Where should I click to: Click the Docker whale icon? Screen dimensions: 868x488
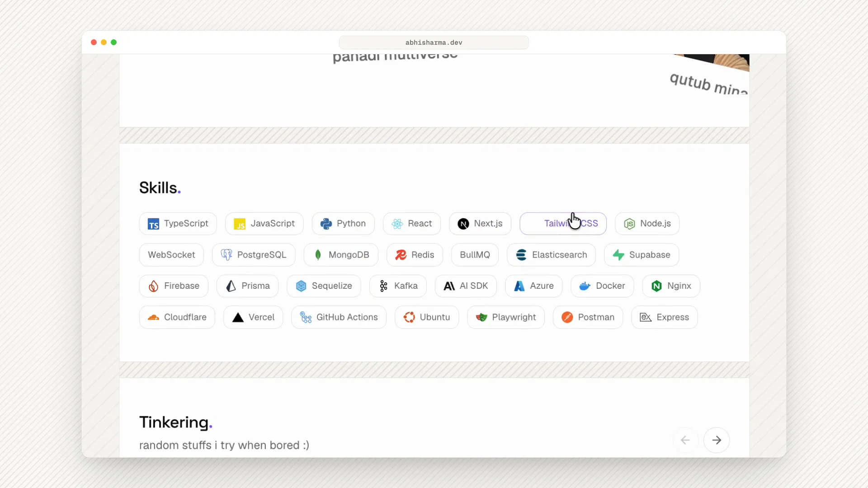(585, 286)
